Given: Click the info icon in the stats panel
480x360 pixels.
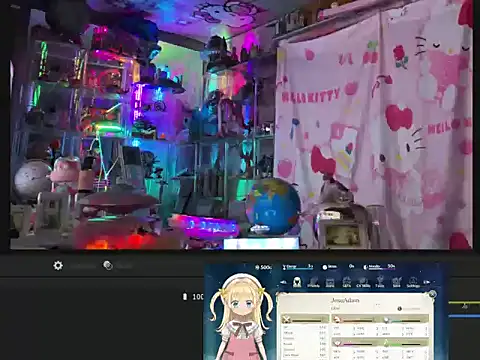Looking at the screenshot, I should pyautogui.click(x=399, y=309).
